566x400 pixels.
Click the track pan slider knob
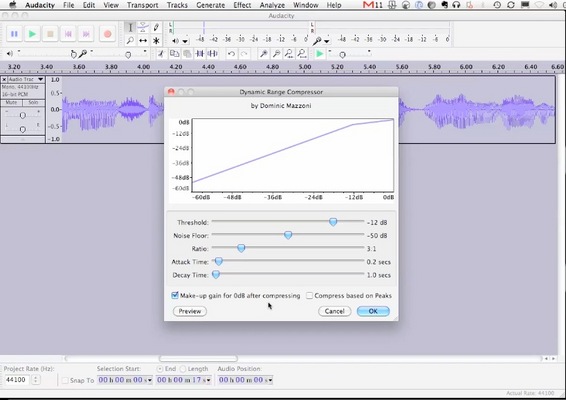point(22,129)
